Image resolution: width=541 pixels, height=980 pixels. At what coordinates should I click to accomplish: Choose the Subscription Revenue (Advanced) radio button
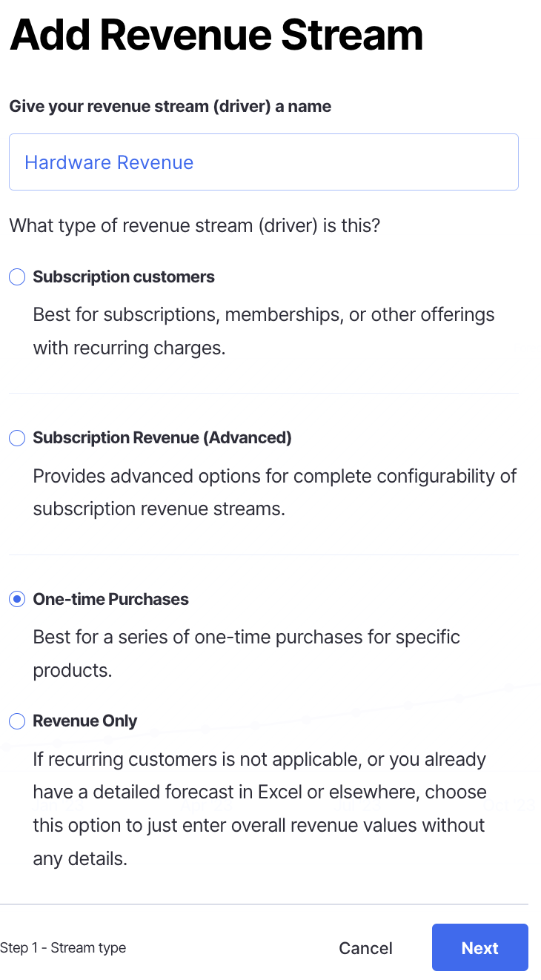point(17,438)
